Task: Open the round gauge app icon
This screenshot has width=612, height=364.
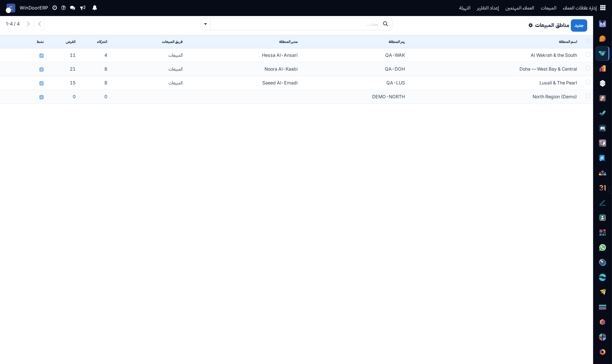Action: click(x=602, y=262)
